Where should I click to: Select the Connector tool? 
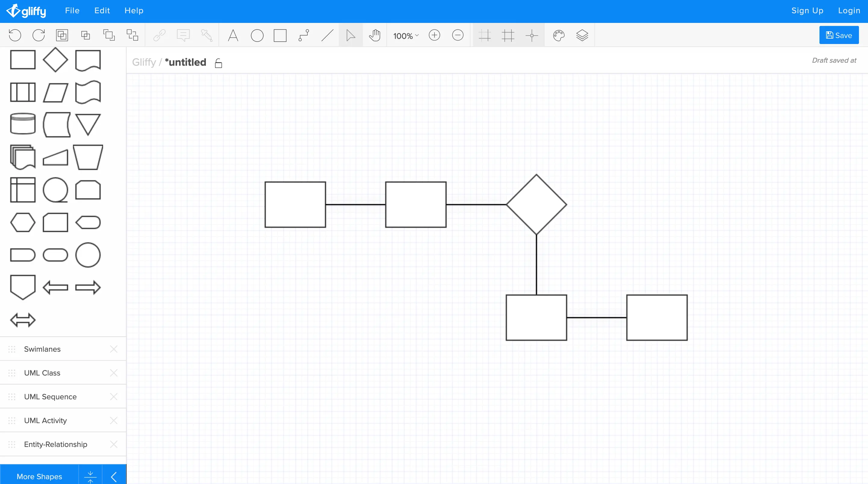pos(303,35)
